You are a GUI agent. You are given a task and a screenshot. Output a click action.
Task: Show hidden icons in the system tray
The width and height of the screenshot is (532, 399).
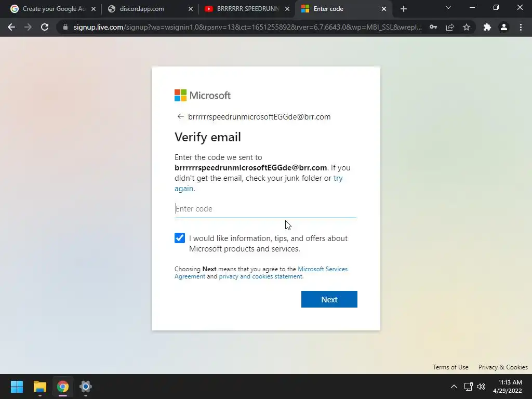(454, 387)
